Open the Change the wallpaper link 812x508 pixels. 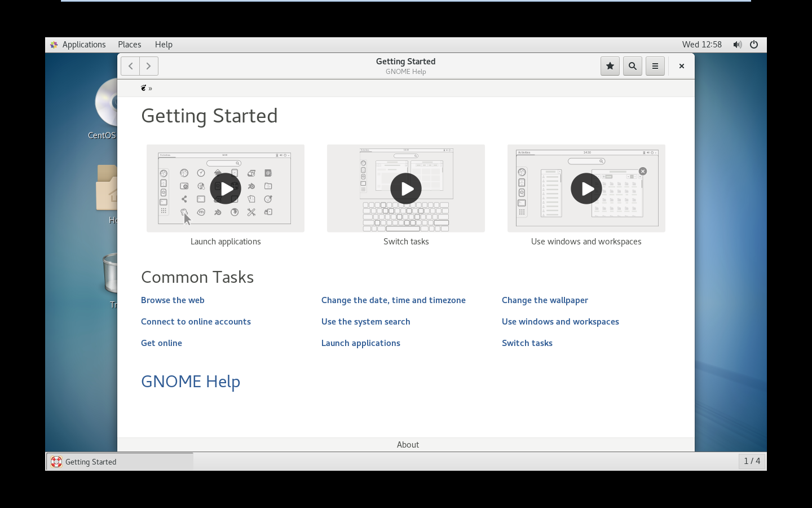point(545,300)
